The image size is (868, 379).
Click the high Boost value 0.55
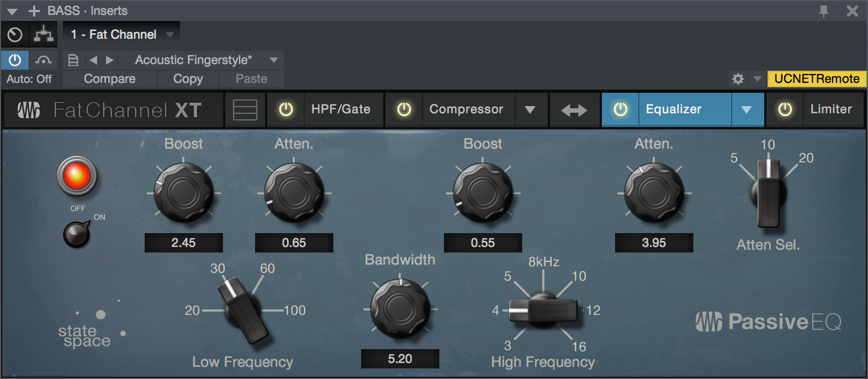(483, 243)
